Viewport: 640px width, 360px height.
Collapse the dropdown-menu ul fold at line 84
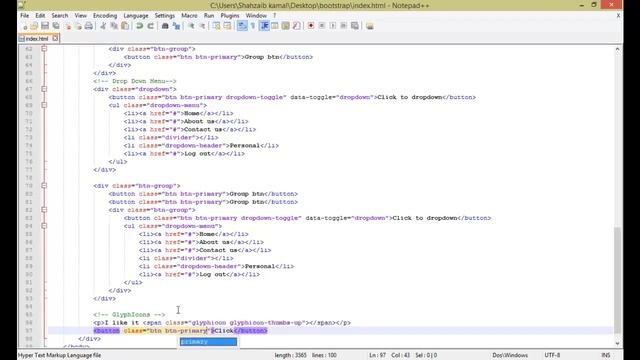coord(44,226)
